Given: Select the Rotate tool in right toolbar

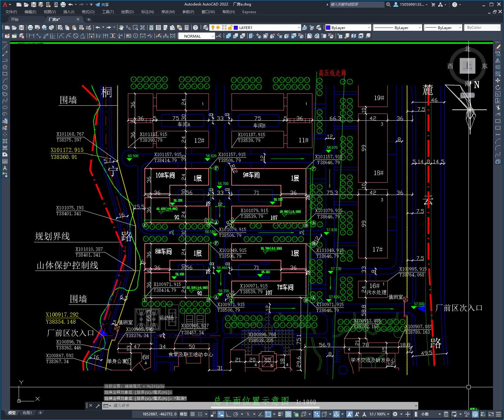Looking at the screenshot, I should tap(498, 87).
